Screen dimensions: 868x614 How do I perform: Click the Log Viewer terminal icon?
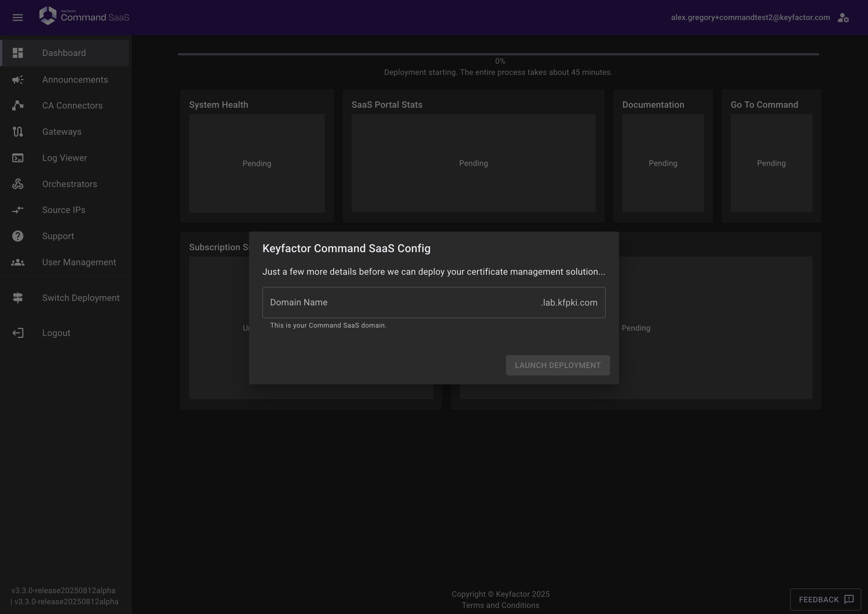coord(18,158)
